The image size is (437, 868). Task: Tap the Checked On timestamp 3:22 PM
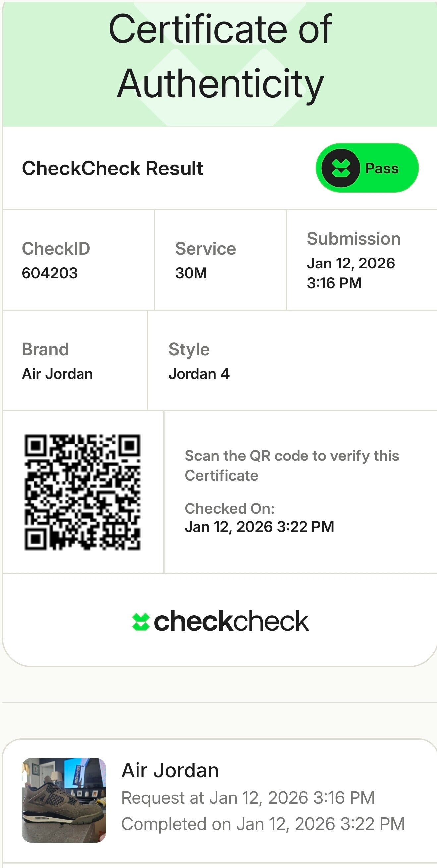point(259,527)
